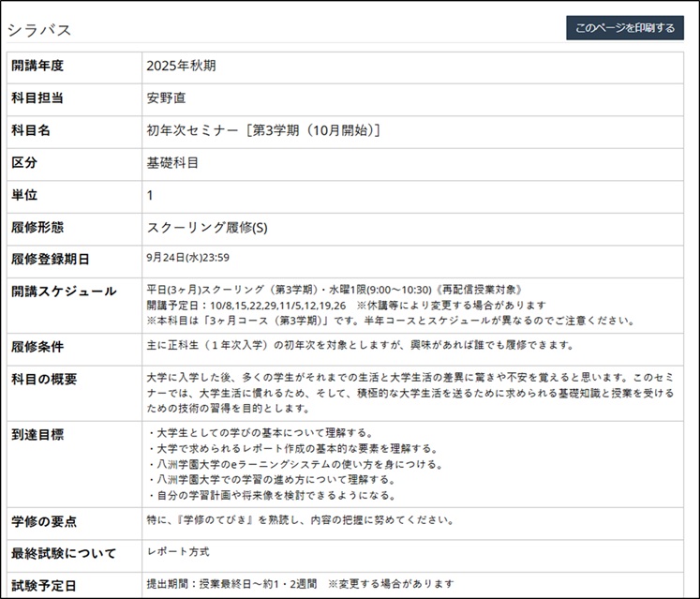Click the 単位 row label
The width and height of the screenshot is (700, 599).
(24, 195)
